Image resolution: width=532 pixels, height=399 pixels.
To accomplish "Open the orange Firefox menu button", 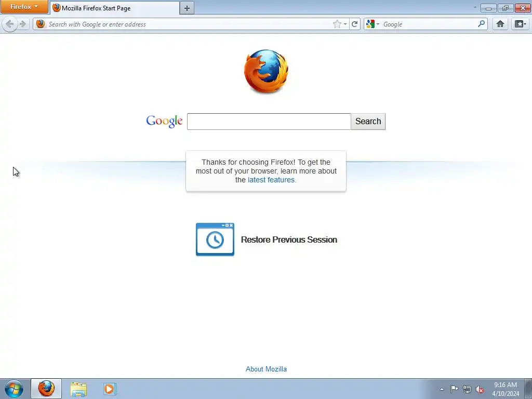I will pos(24,7).
